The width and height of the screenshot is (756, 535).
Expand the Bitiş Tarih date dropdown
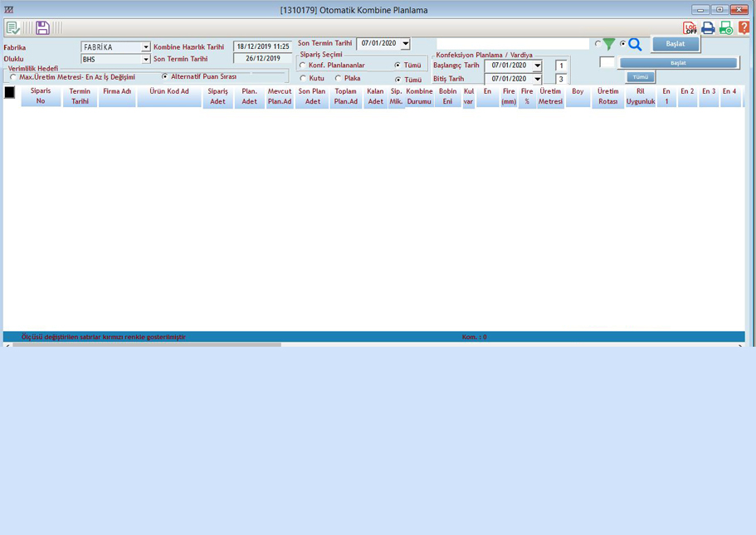pyautogui.click(x=537, y=80)
